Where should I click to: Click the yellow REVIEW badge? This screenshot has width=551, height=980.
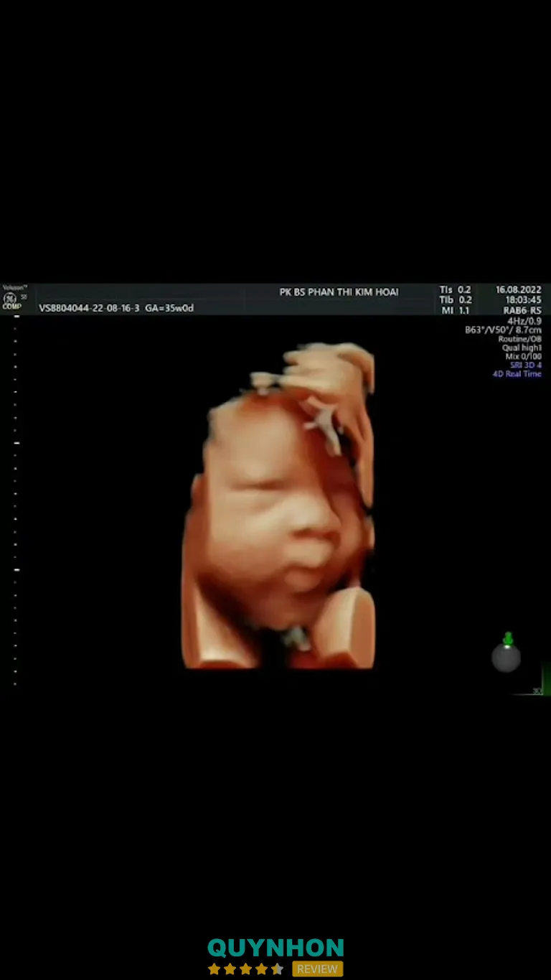(317, 969)
